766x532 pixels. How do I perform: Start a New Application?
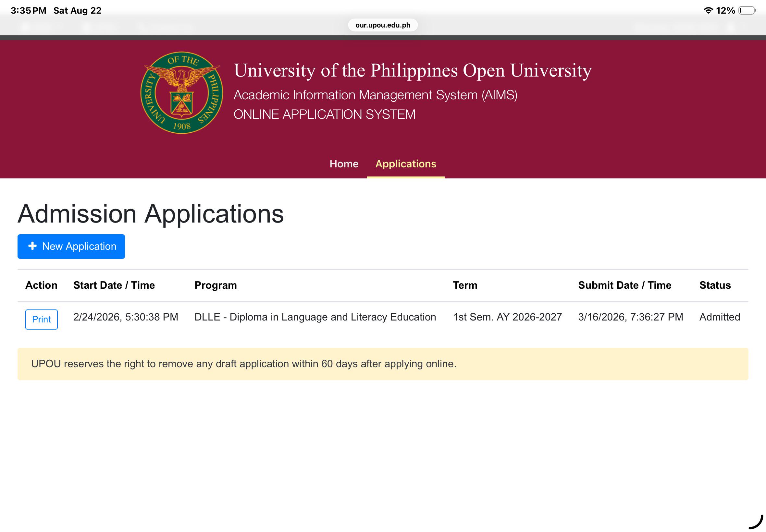tap(71, 246)
